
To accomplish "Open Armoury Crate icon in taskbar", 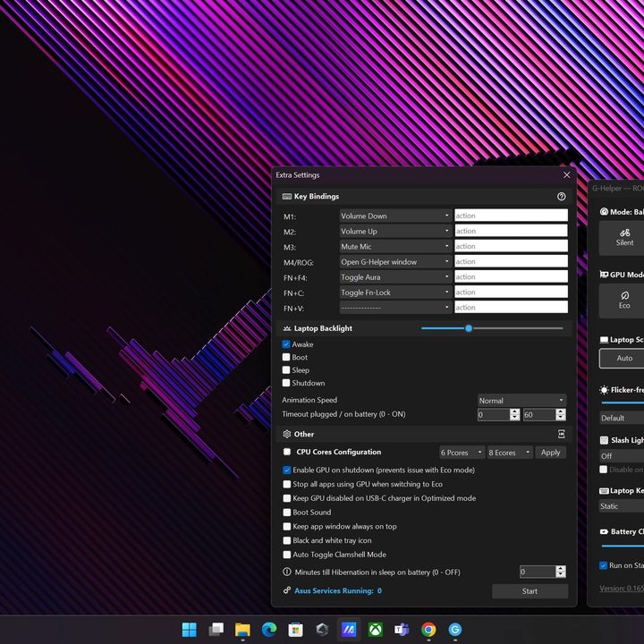I will (322, 629).
